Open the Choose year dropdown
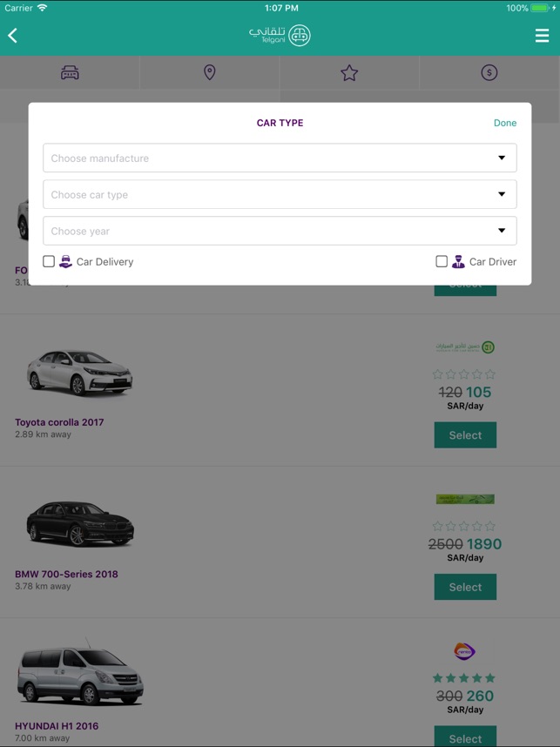 pyautogui.click(x=280, y=231)
